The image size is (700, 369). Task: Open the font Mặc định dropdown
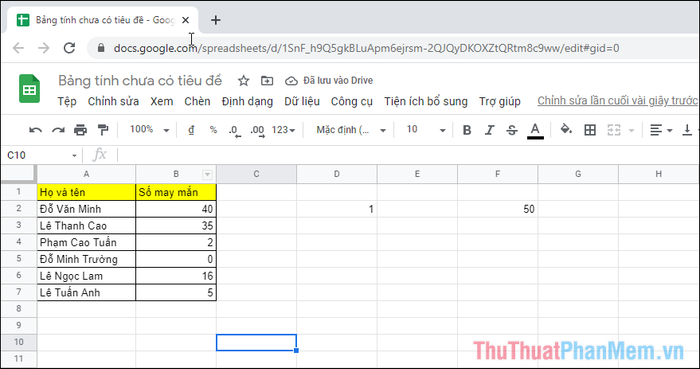click(x=351, y=130)
